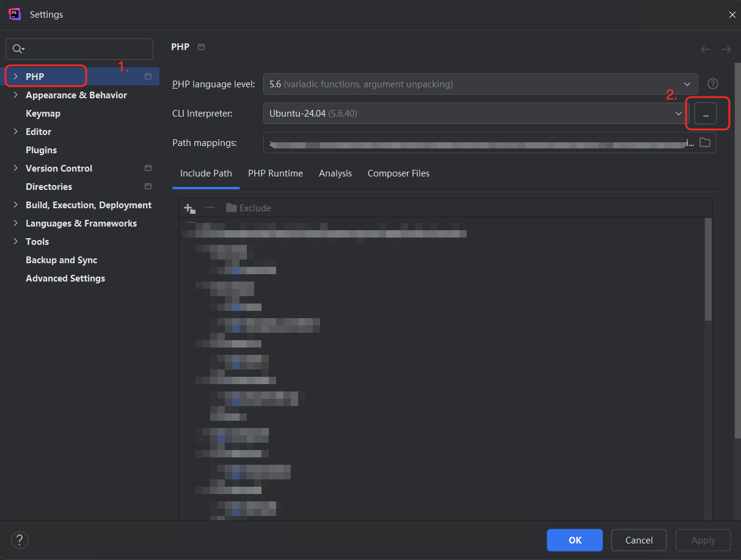Click the project-level icon beside Directories
This screenshot has height=560, width=741.
tap(148, 186)
